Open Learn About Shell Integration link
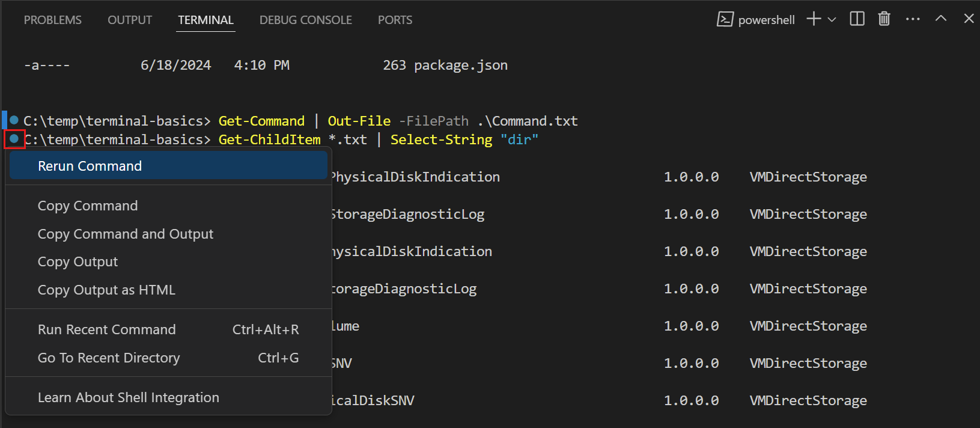980x428 pixels. click(129, 397)
